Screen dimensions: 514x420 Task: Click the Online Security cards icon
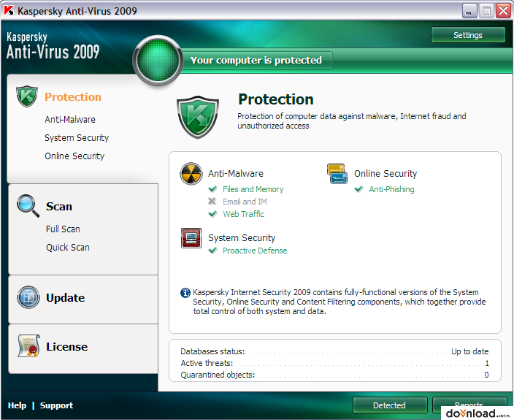337,174
